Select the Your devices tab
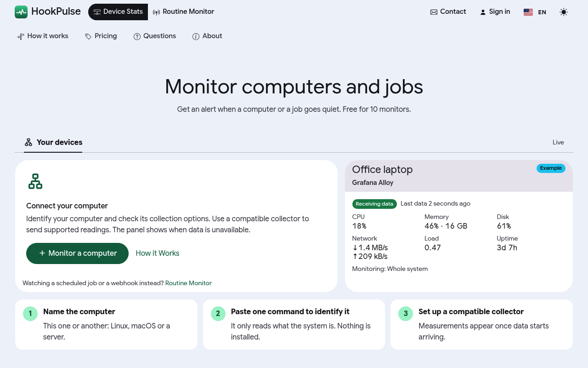588x368 pixels. (x=53, y=143)
